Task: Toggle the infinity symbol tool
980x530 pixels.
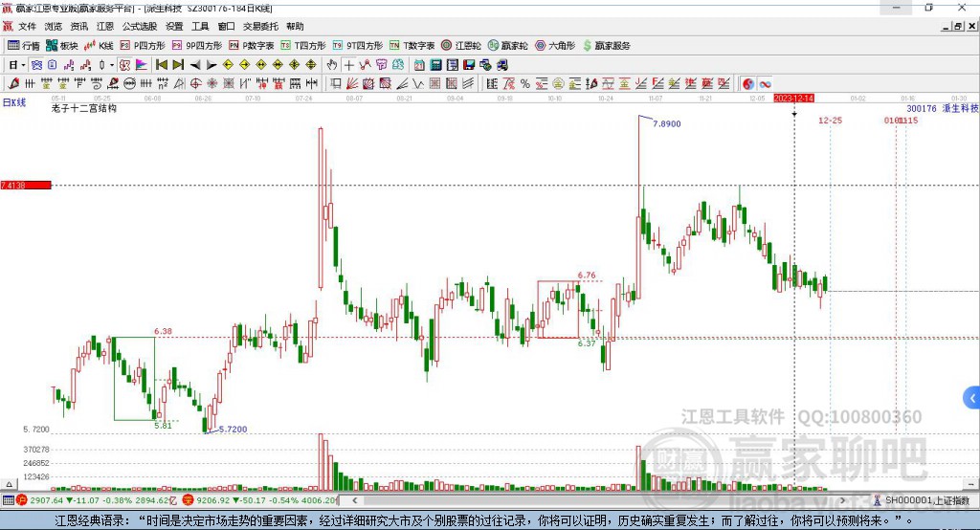Action: (x=766, y=84)
